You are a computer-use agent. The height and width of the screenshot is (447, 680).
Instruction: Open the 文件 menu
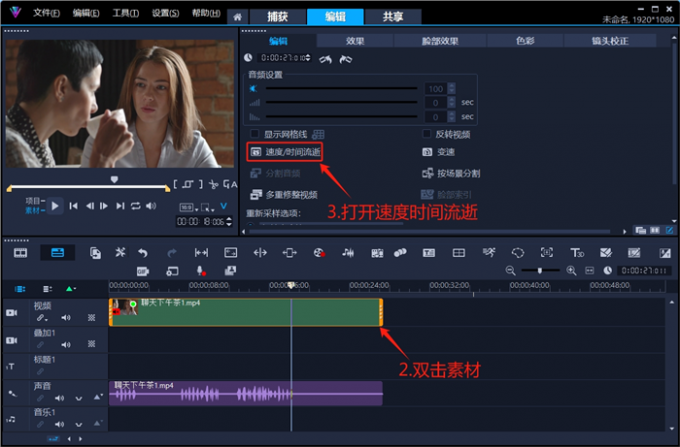[46, 13]
